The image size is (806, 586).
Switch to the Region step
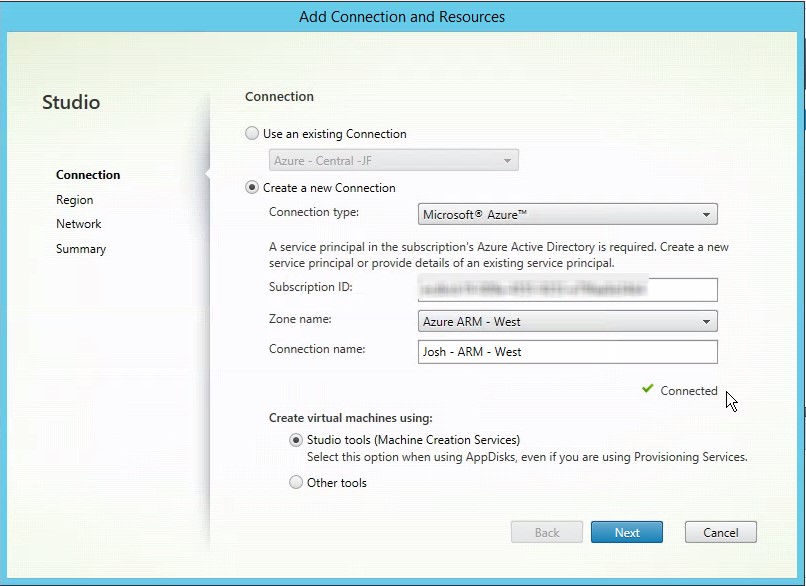click(75, 200)
